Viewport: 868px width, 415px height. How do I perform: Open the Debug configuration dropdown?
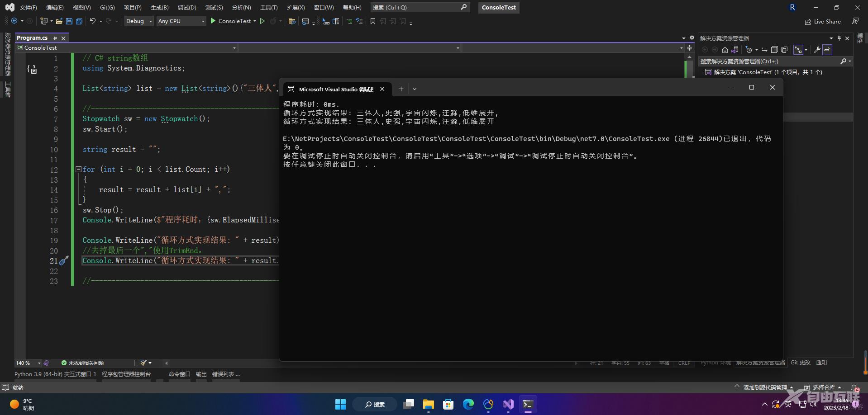pos(139,21)
